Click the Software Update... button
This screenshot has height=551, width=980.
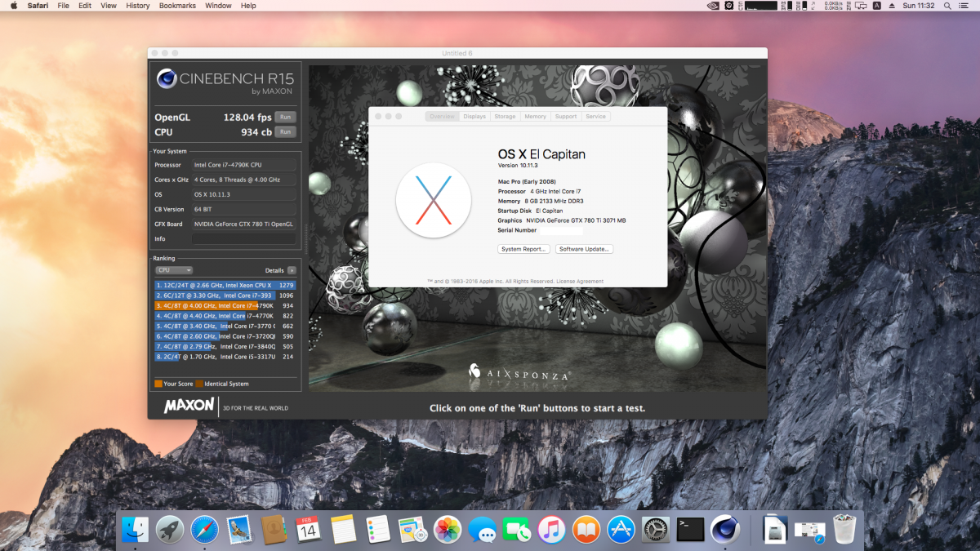tap(584, 249)
